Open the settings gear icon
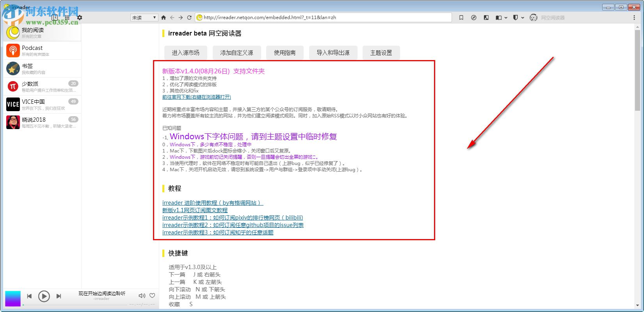The image size is (644, 312). (80, 18)
